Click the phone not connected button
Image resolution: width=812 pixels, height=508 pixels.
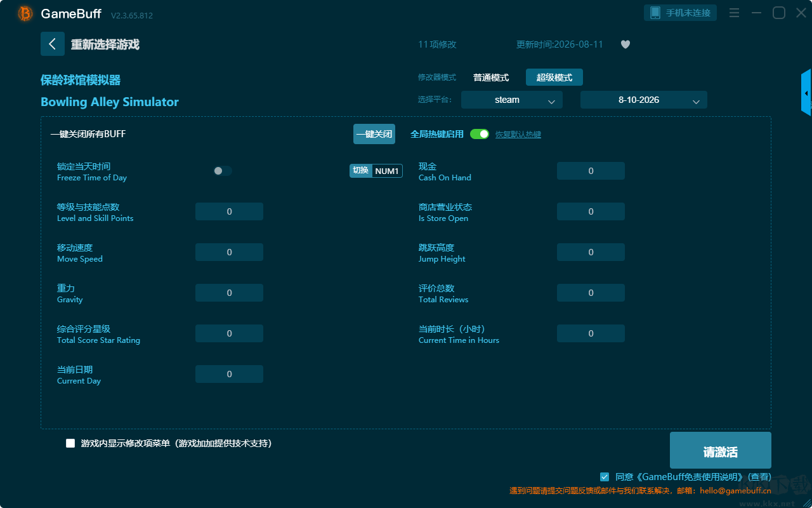click(681, 13)
